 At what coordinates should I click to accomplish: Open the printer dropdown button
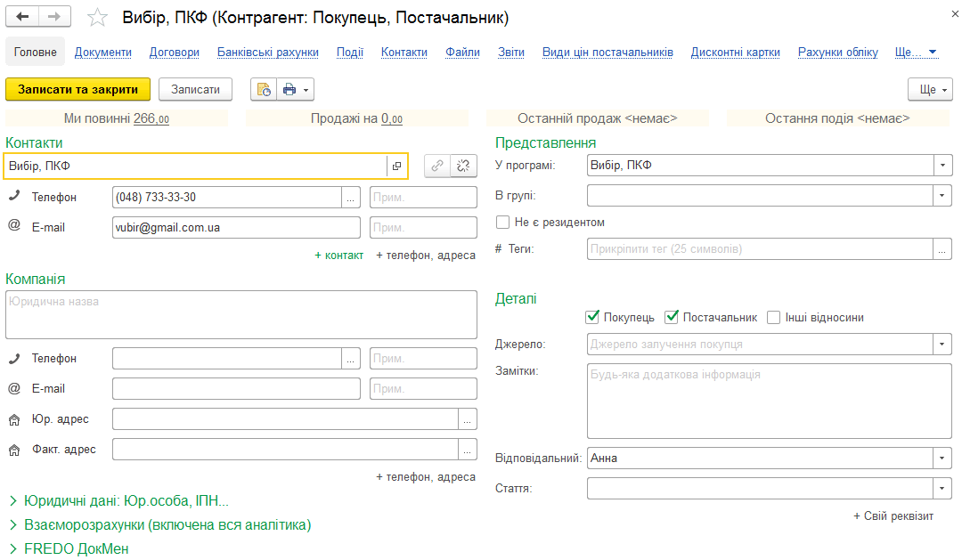point(296,90)
